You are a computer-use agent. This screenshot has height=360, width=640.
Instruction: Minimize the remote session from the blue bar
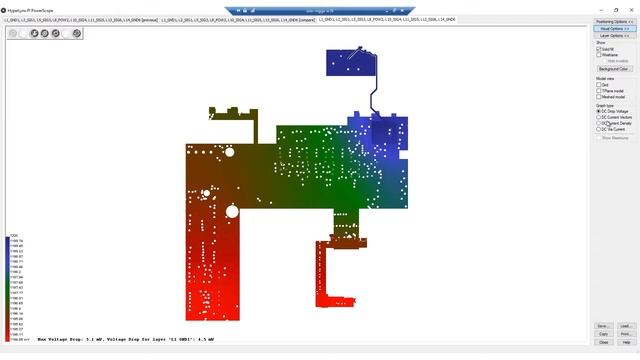click(387, 11)
